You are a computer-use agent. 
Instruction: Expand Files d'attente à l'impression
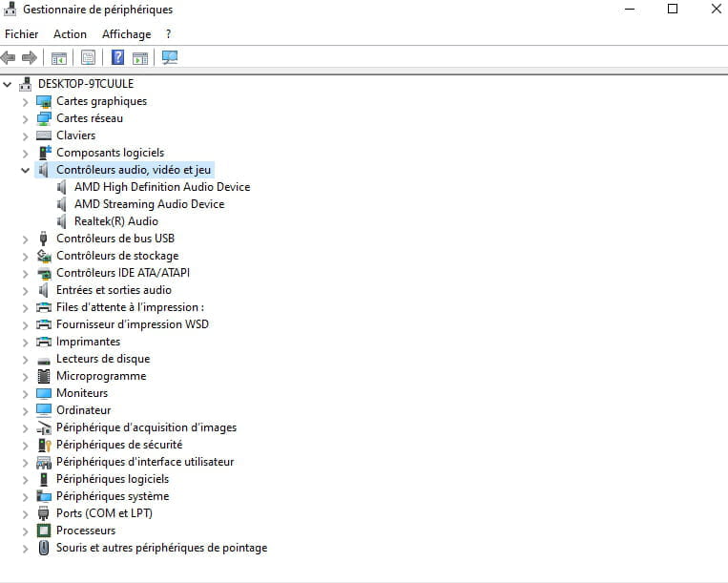(25, 308)
